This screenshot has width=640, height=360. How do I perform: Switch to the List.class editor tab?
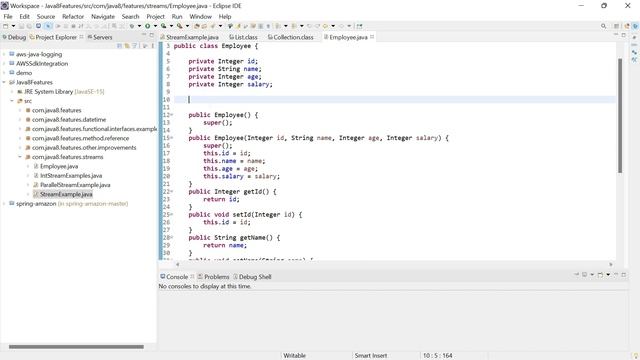pyautogui.click(x=243, y=37)
